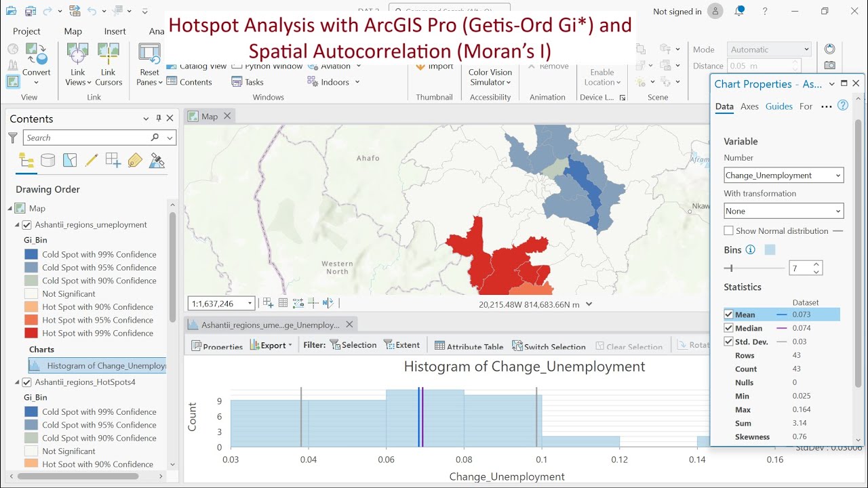Select the List By Data Source icon
The image size is (868, 488).
48,161
